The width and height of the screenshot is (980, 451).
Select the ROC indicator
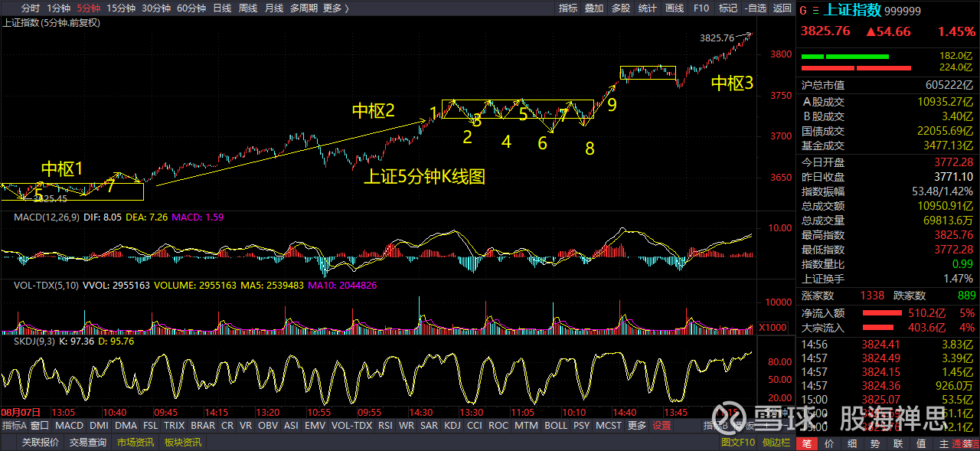[x=498, y=426]
